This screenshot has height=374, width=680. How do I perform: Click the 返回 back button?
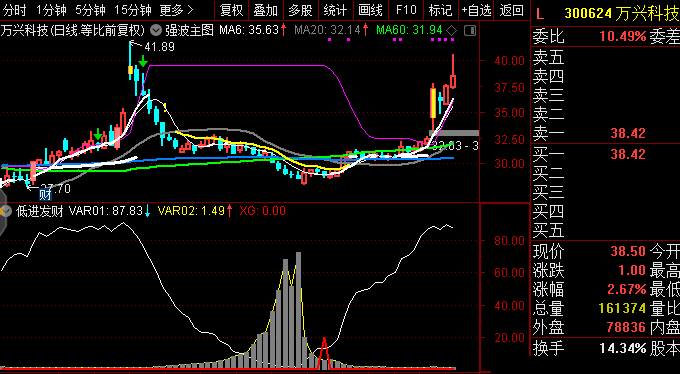[x=512, y=10]
